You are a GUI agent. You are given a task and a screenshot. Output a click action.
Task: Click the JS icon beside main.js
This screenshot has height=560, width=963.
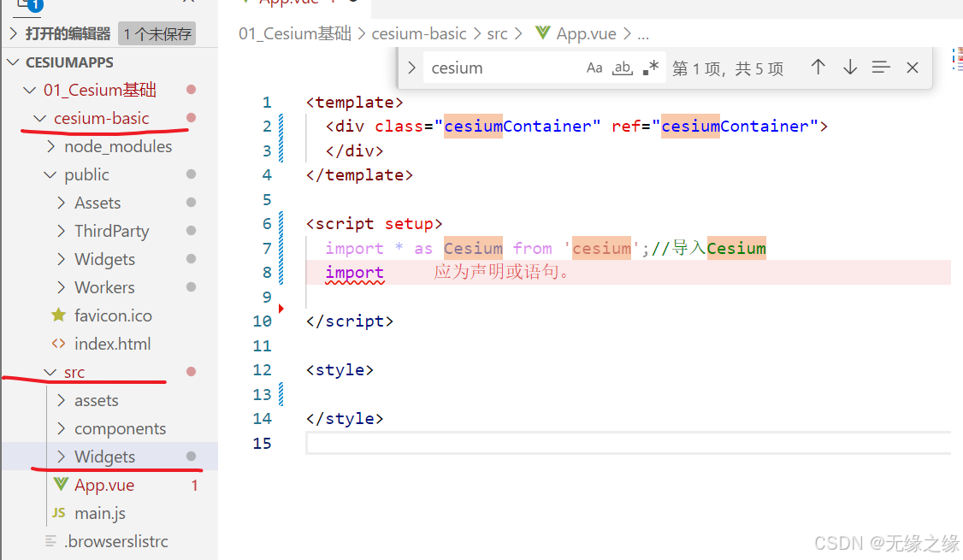(x=59, y=513)
